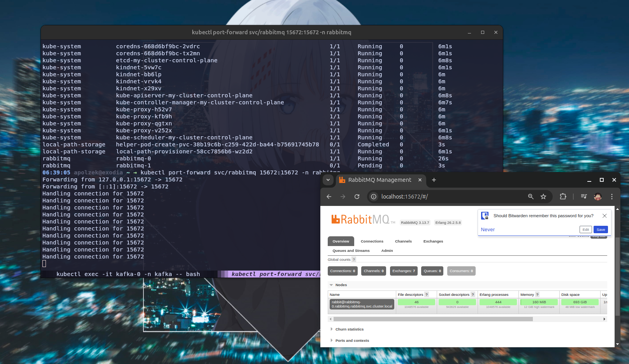This screenshot has height=364, width=629.
Task: Open the browser extensions menu
Action: (x=563, y=197)
